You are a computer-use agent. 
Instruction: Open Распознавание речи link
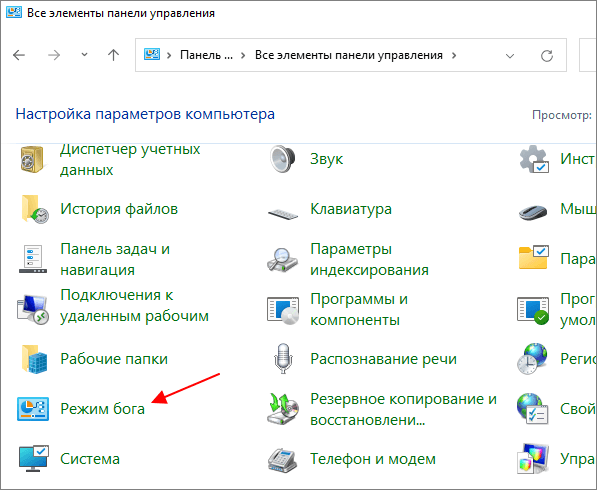[383, 359]
